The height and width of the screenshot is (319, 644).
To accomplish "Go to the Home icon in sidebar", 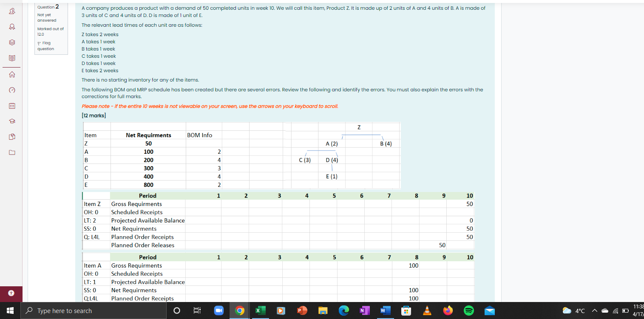I will (x=12, y=75).
